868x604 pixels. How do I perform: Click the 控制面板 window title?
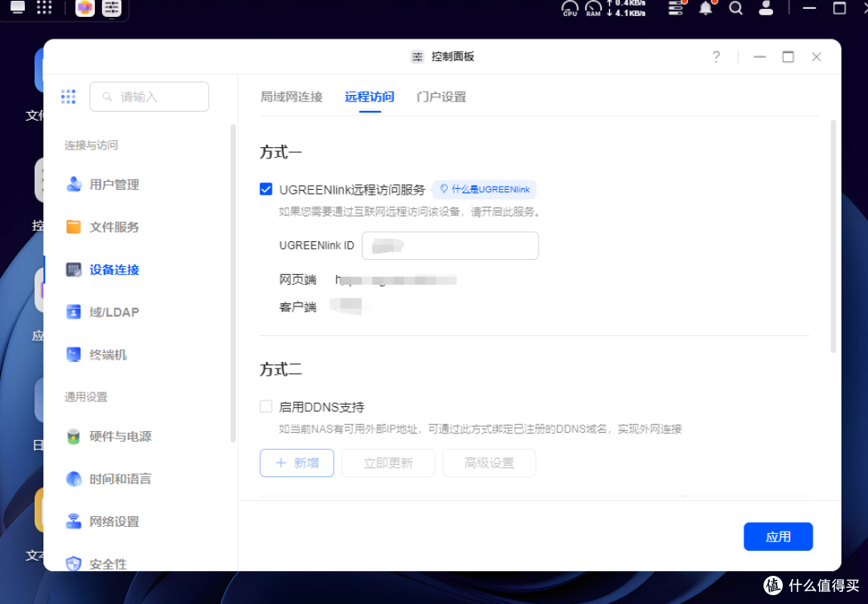(x=452, y=56)
